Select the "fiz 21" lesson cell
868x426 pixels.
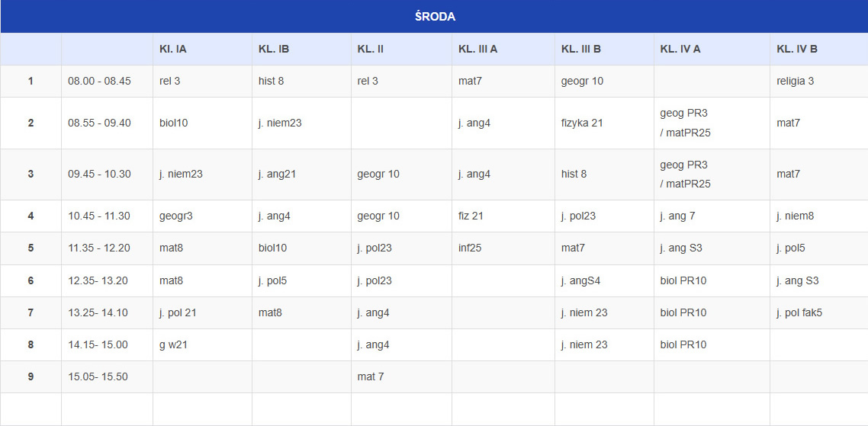point(471,216)
